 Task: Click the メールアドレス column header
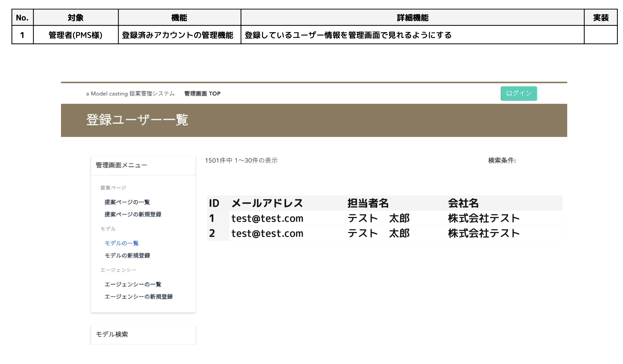click(x=267, y=203)
